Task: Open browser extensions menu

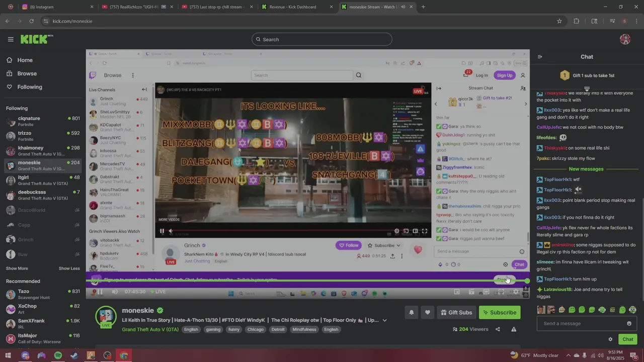Action: (x=577, y=21)
